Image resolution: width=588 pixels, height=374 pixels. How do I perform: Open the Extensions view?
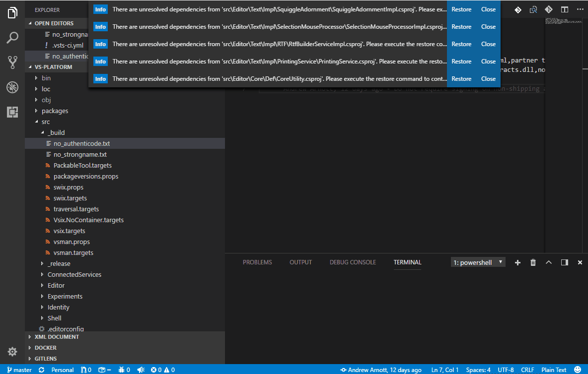[12, 112]
